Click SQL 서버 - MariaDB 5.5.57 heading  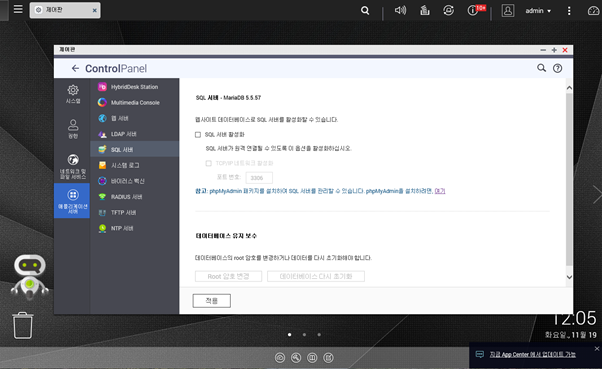click(x=228, y=98)
